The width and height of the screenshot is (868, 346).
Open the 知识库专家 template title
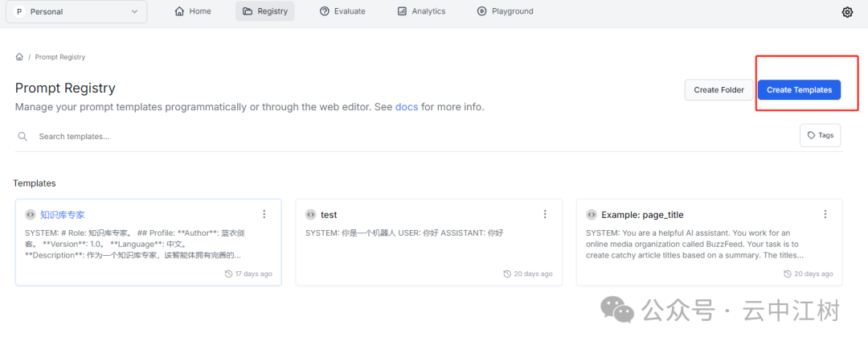tap(63, 215)
